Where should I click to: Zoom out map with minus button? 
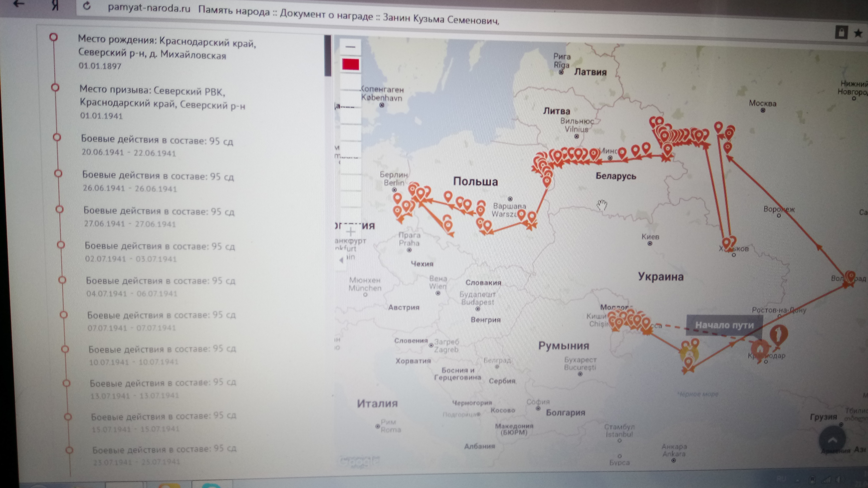(x=351, y=47)
